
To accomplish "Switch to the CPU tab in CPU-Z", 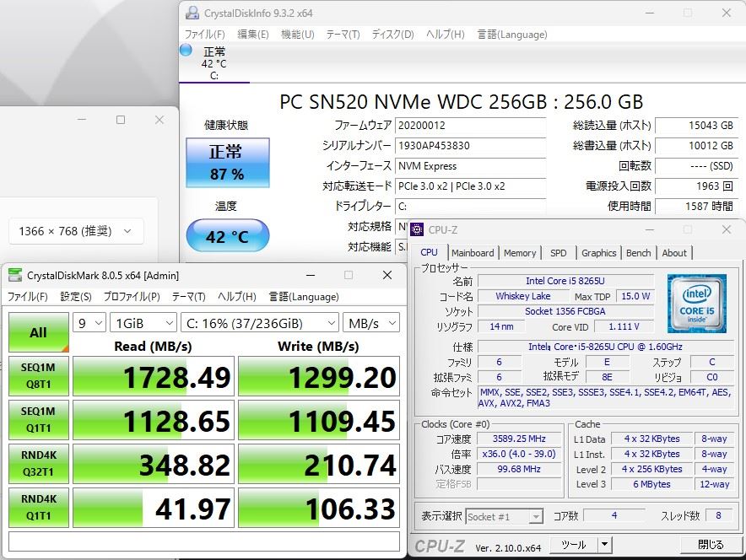I will click(x=430, y=252).
